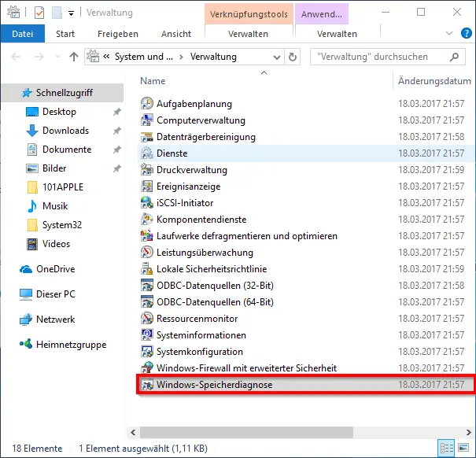Expand the address bar history dropdown
476x458 pixels.
277,57
